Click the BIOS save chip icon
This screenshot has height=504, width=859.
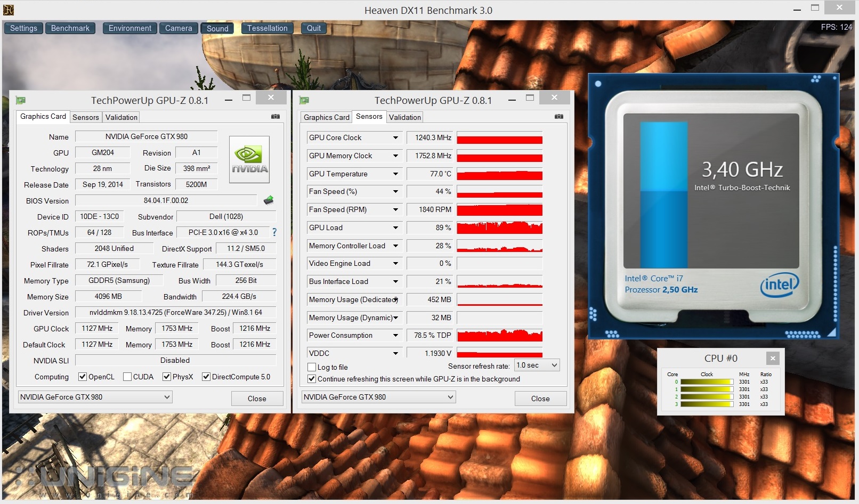[269, 200]
